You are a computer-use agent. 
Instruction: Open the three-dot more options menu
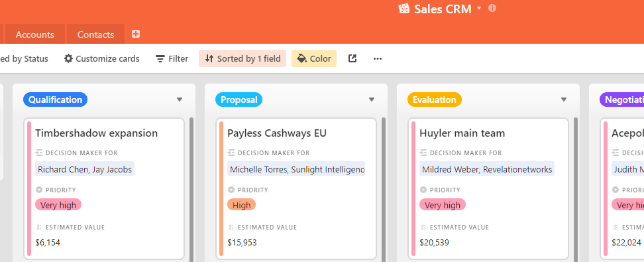pos(378,58)
